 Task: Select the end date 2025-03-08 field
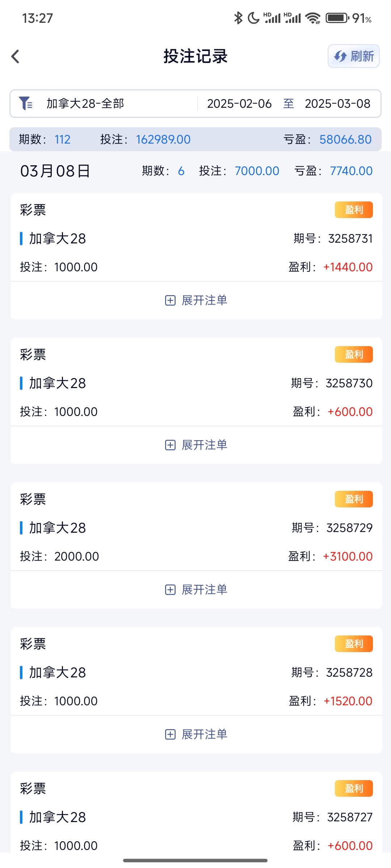337,104
